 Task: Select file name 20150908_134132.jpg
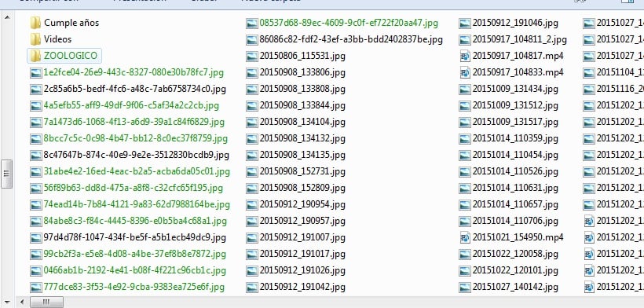tap(302, 138)
